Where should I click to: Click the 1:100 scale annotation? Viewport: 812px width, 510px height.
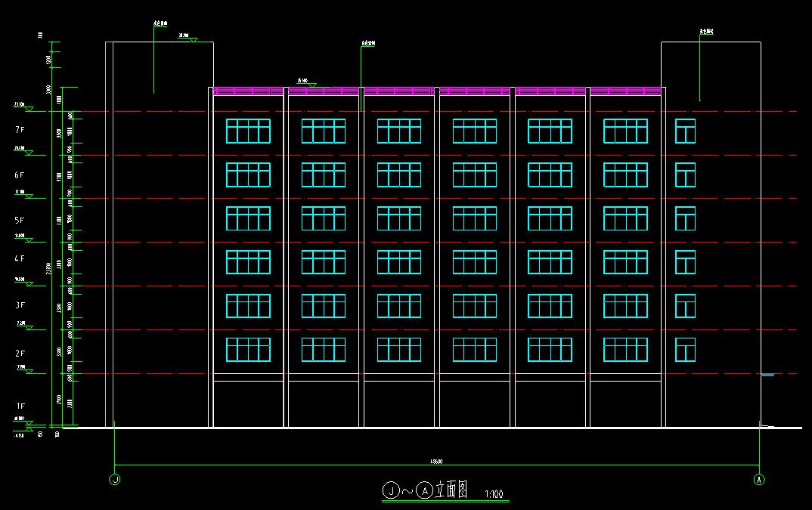[493, 495]
